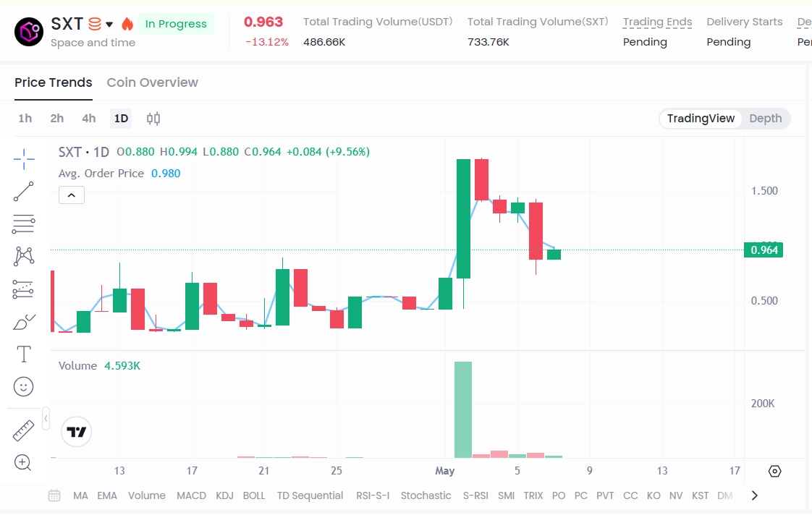Expand more indicators with the right arrow
This screenshot has width=812, height=515.
pos(754,495)
